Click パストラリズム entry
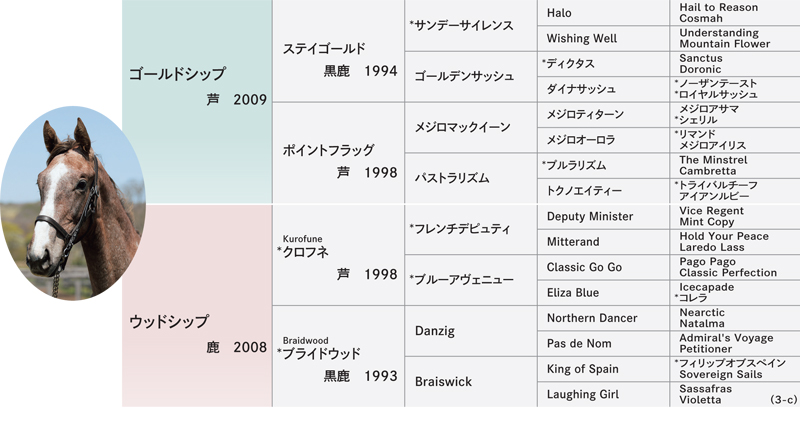800x425 pixels. coord(471,179)
